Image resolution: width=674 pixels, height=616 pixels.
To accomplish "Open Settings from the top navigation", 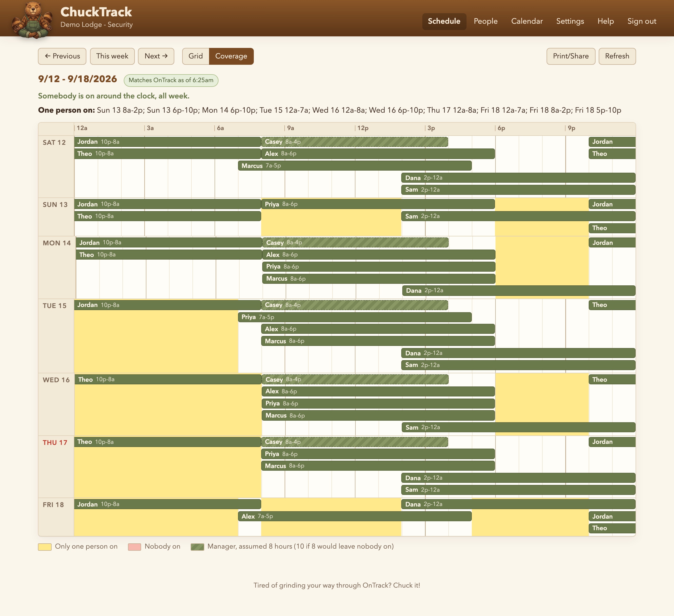I will tap(570, 21).
